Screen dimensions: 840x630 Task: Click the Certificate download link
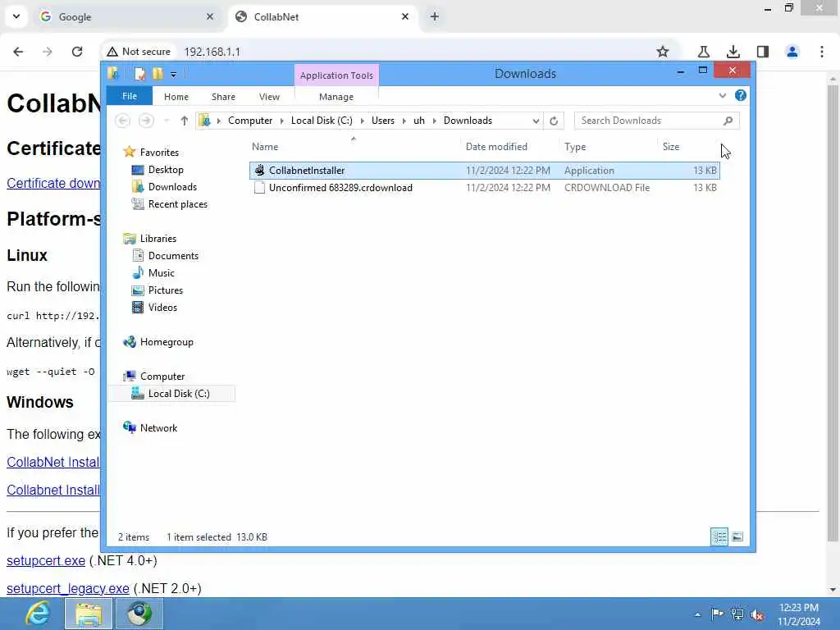(x=53, y=183)
